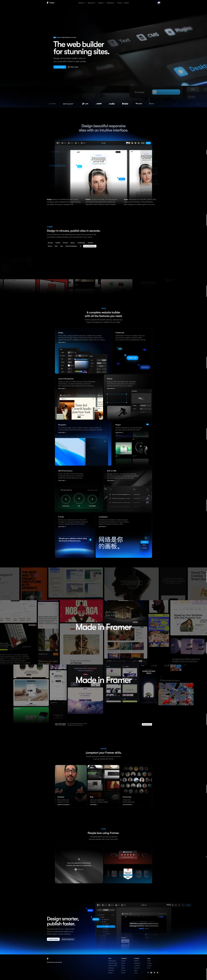Open the Abuse link under Legal

(149, 961)
